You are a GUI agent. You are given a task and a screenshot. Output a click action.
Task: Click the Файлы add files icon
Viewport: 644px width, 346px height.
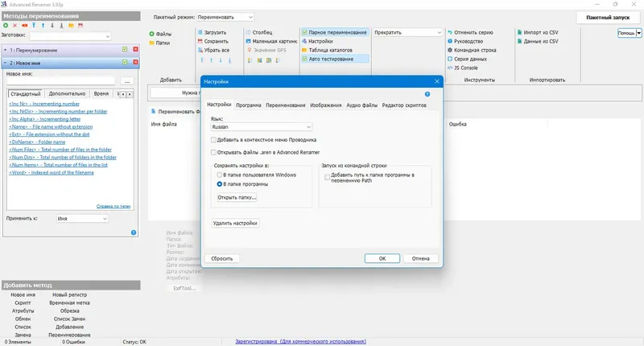151,34
